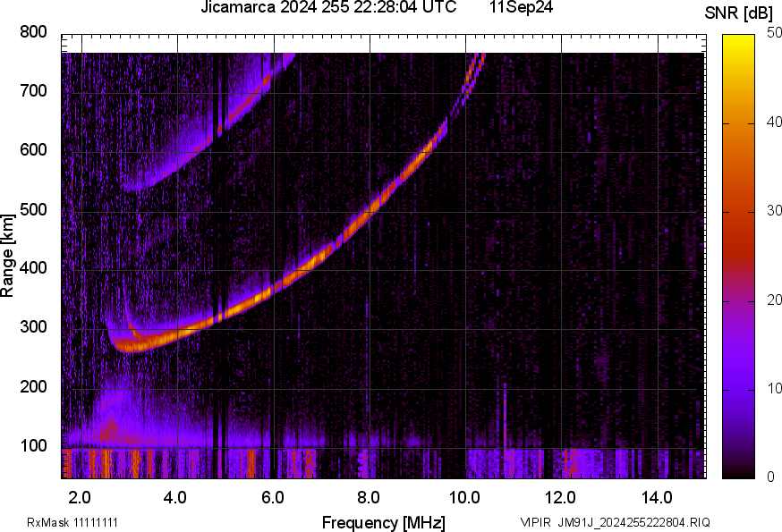Click the range tick label '300'

pyautogui.click(x=33, y=327)
